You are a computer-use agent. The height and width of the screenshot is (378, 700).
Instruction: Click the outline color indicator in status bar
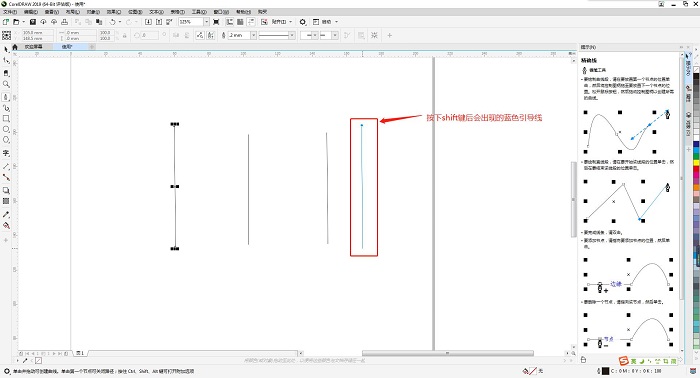pyautogui.click(x=605, y=371)
